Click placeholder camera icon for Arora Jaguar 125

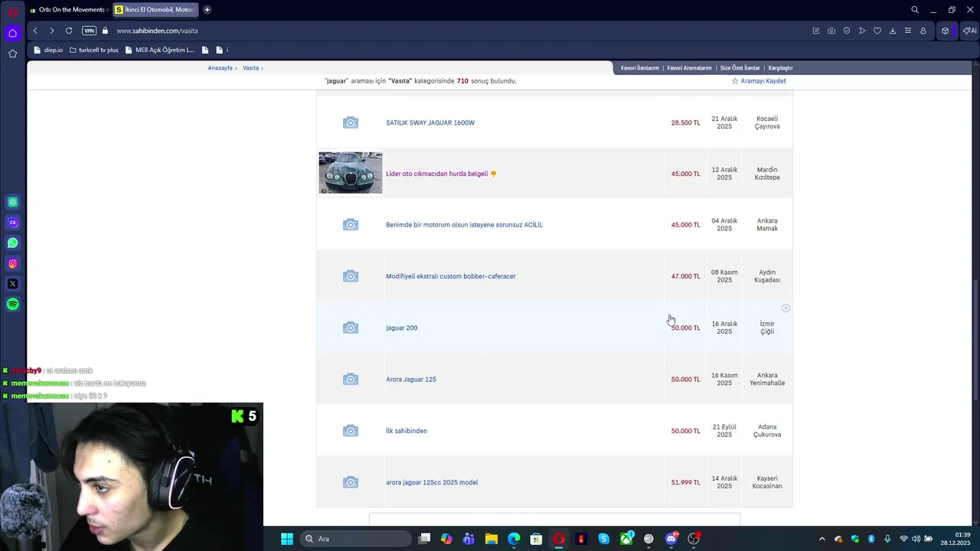(x=351, y=380)
